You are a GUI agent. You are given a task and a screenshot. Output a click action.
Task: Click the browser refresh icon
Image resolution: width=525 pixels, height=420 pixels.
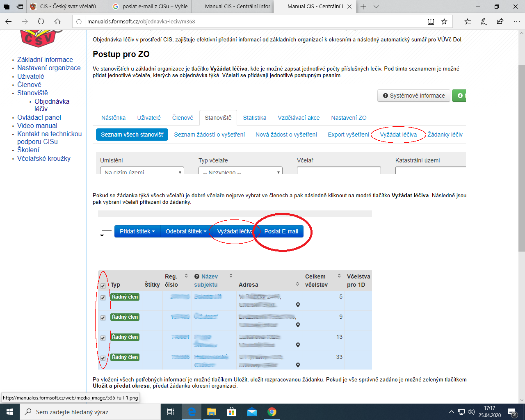[x=41, y=22]
